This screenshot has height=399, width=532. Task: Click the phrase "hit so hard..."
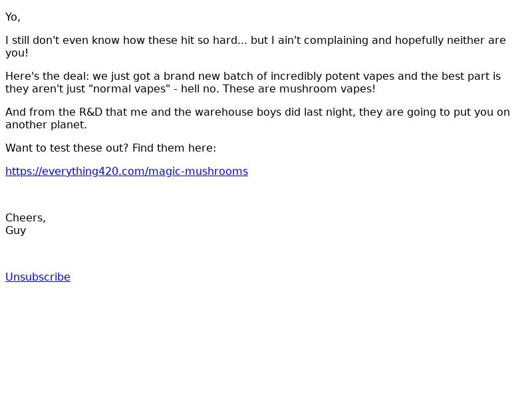[213, 41]
